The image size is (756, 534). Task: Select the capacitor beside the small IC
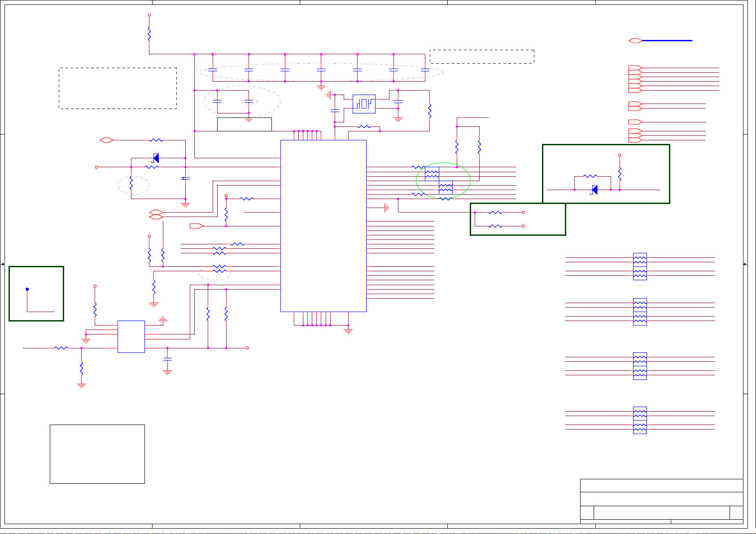click(167, 359)
